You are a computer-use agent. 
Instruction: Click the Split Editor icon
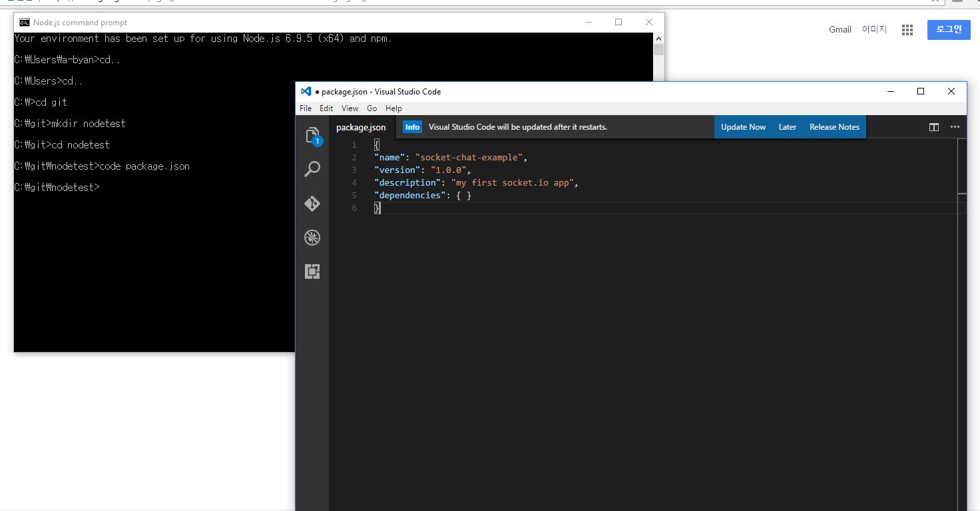click(934, 127)
